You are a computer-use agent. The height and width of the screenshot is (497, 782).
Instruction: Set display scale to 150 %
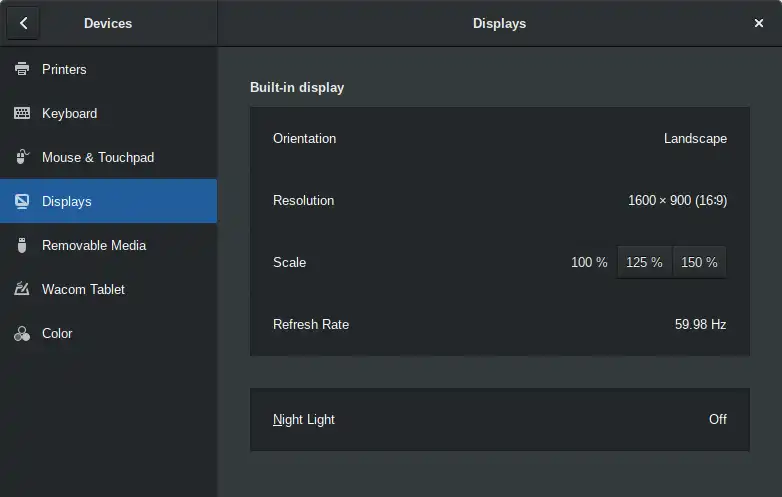pyautogui.click(x=699, y=262)
